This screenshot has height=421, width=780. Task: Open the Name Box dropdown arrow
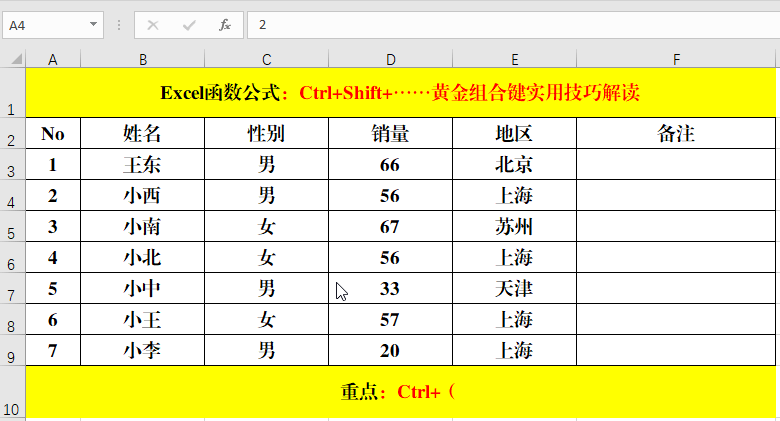[93, 24]
